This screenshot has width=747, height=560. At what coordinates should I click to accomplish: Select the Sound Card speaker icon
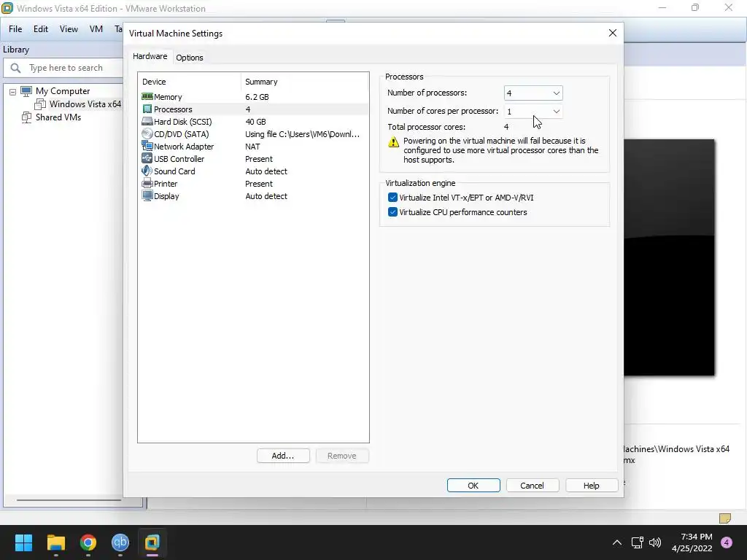tap(147, 171)
